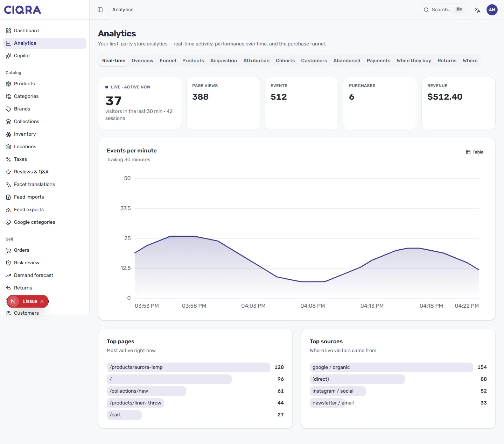504x444 pixels.
Task: Click the Collections layers icon
Action: pyautogui.click(x=8, y=122)
